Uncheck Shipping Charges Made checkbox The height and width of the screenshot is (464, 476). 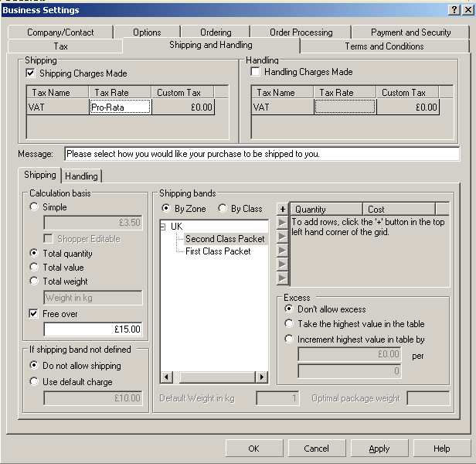click(31, 73)
